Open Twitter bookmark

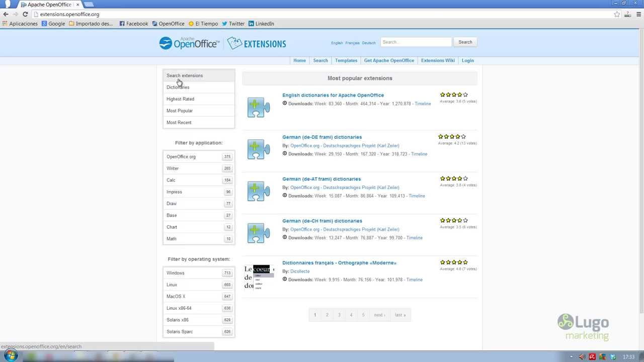pos(233,24)
